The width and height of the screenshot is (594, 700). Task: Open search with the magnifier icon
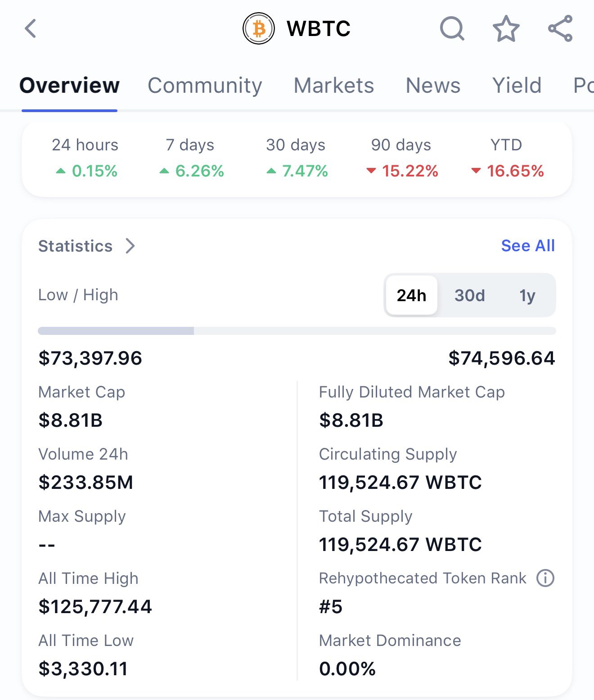pos(452,29)
